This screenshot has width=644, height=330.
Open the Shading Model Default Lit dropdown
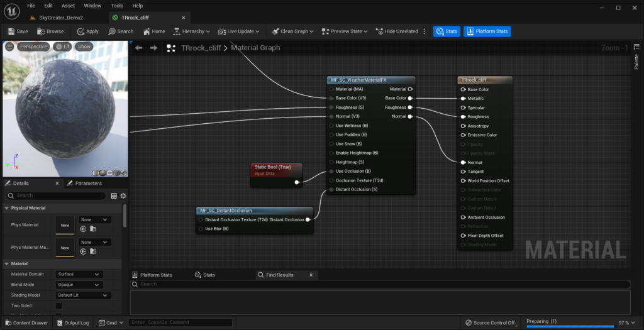83,295
